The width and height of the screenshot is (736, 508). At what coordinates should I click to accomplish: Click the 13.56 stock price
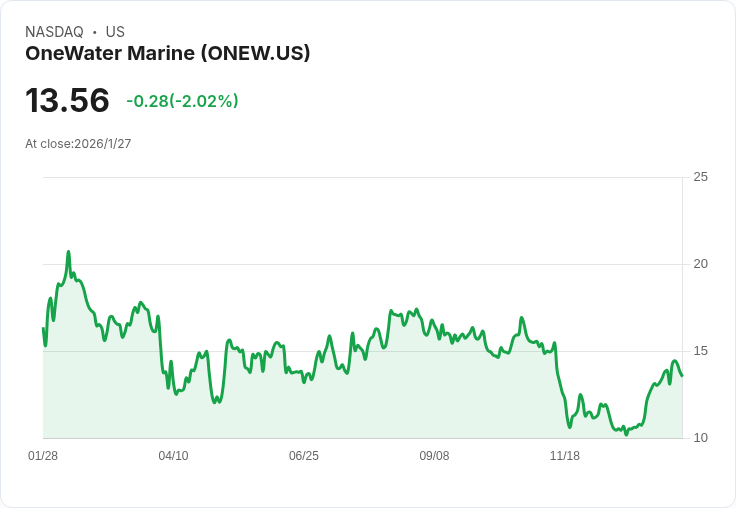coord(67,100)
